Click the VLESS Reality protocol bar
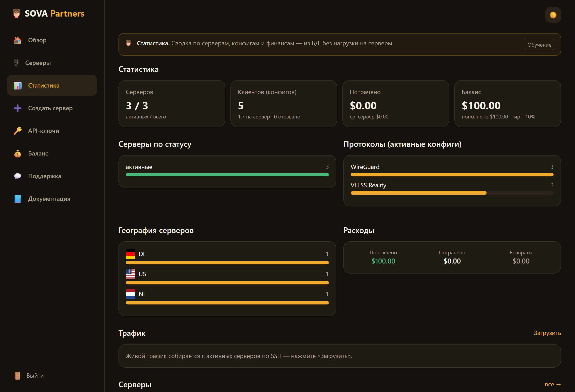Image resolution: width=575 pixels, height=392 pixels. tap(452, 193)
